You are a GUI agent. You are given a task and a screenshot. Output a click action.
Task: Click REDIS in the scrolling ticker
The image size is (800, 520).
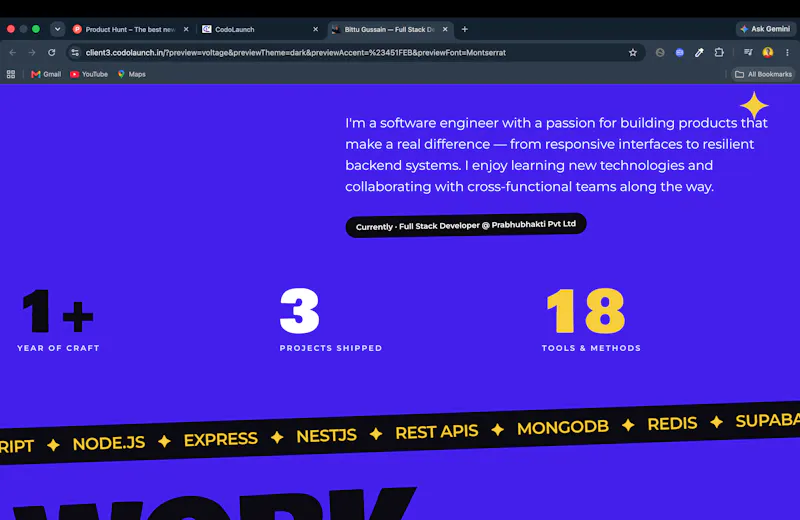coord(672,424)
